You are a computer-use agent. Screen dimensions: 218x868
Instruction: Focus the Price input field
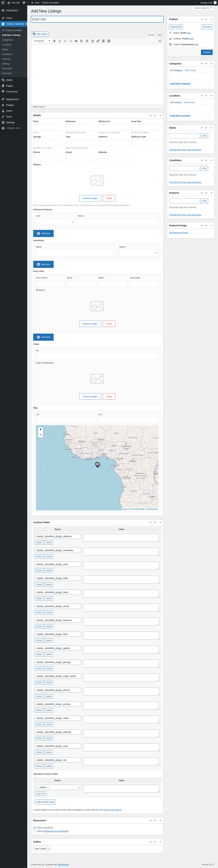[48, 127]
